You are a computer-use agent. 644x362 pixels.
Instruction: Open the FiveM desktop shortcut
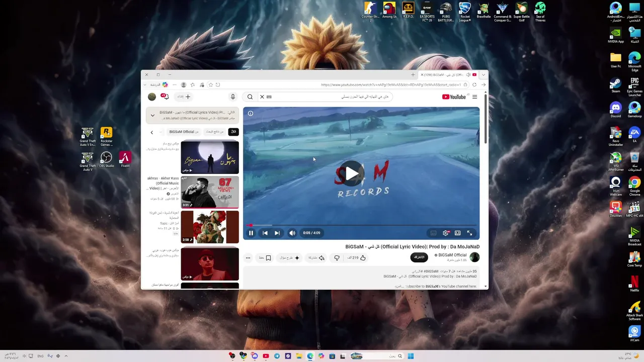click(125, 160)
